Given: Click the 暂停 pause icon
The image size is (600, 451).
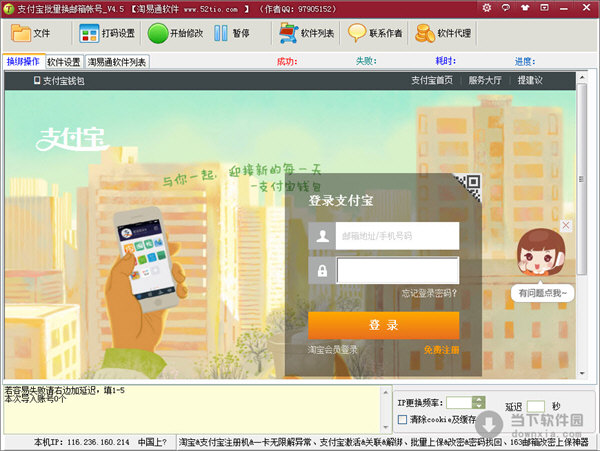Looking at the screenshot, I should 221,33.
